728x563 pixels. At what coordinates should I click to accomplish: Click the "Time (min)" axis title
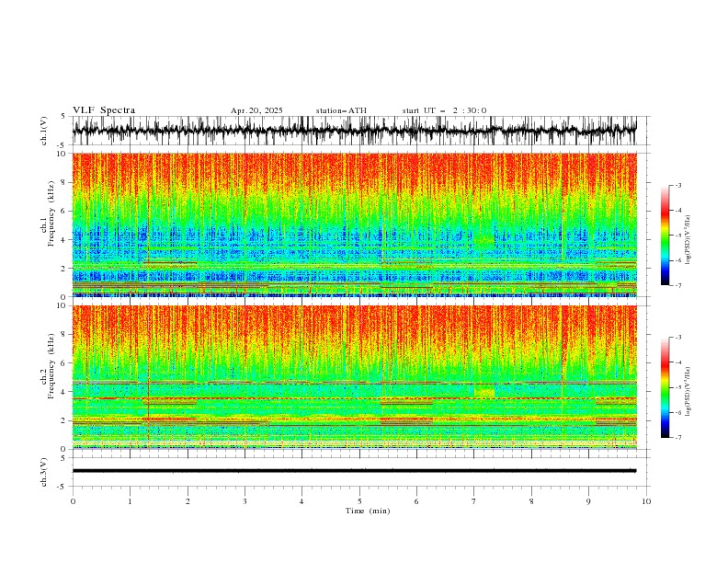click(x=368, y=511)
